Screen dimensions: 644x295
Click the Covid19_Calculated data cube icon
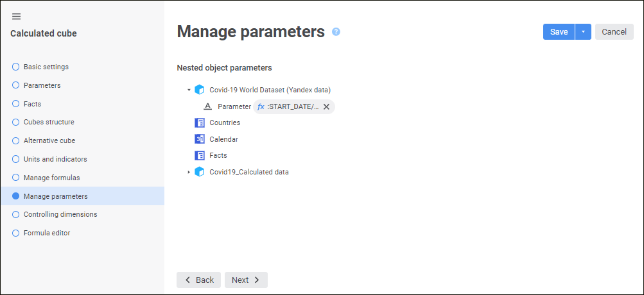[x=200, y=172]
